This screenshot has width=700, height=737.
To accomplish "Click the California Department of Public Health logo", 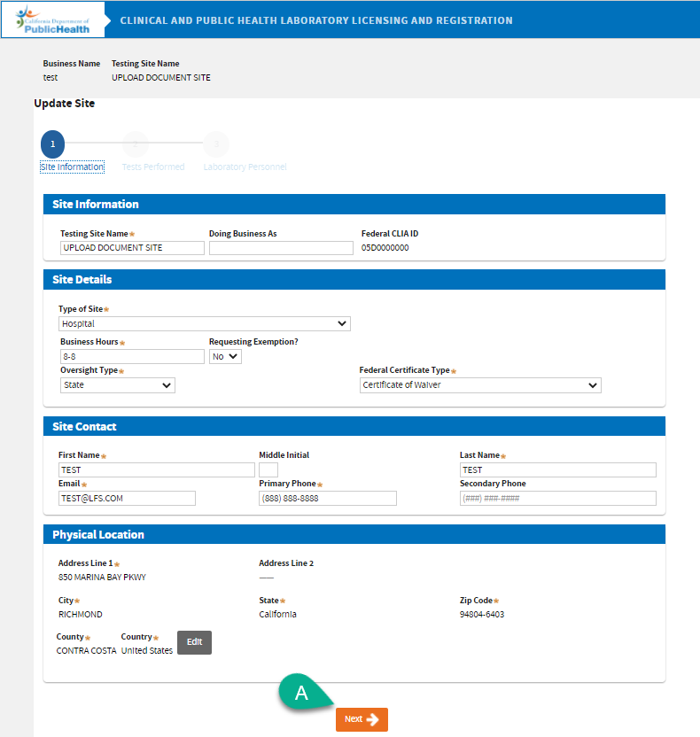I will 52,19.
